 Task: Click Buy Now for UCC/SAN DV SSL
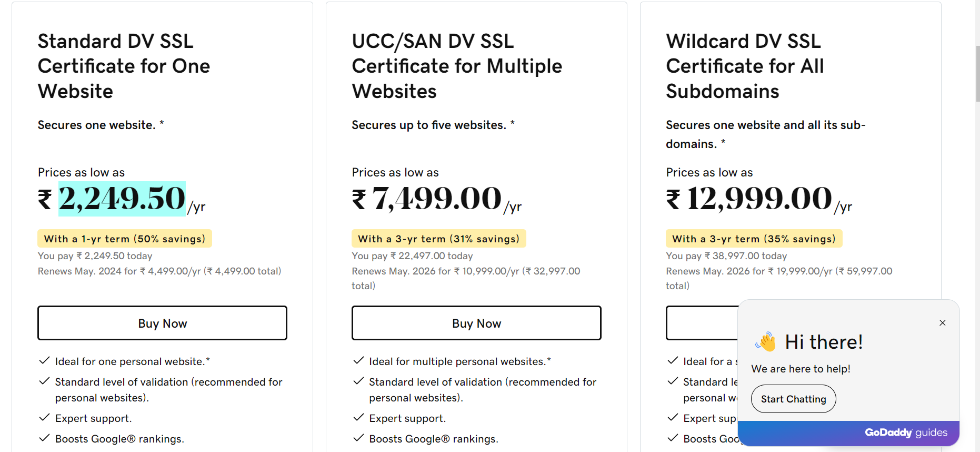[x=476, y=323]
